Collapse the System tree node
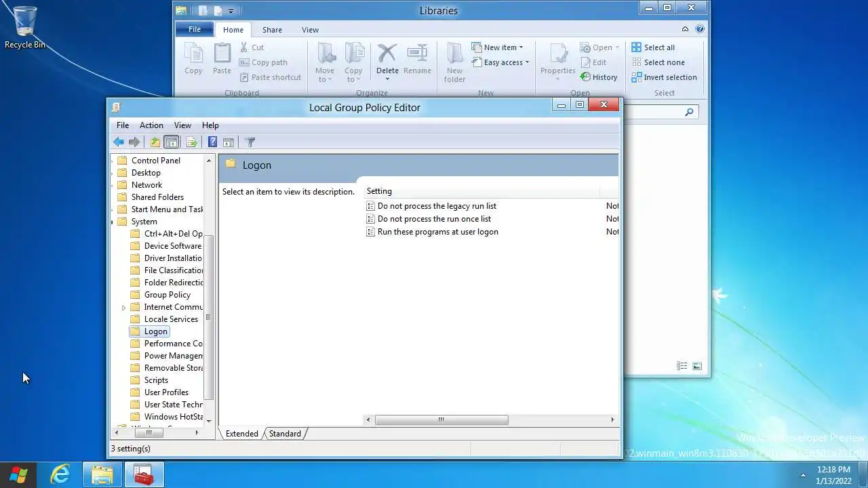 coord(113,222)
